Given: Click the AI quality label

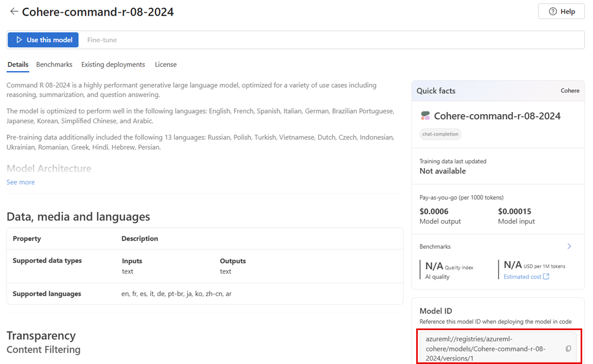Looking at the screenshot, I should tap(437, 277).
